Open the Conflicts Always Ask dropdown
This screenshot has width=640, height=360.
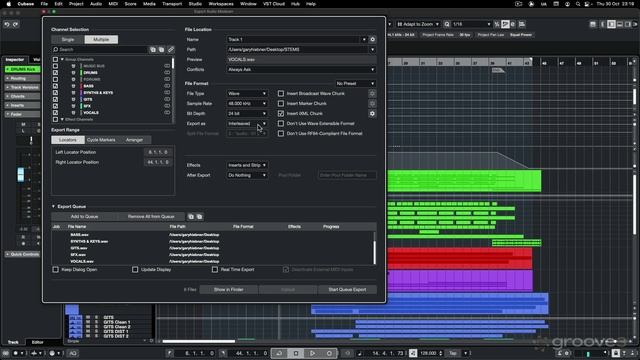[301, 69]
